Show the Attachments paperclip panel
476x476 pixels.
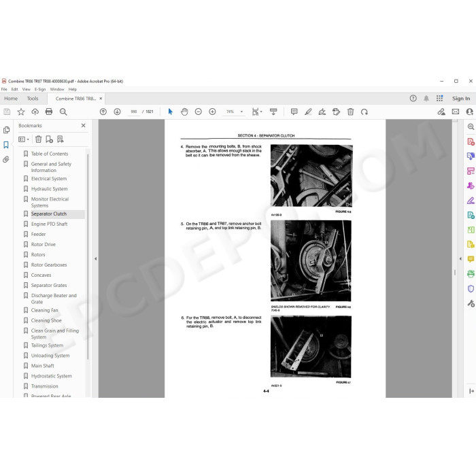[x=6, y=159]
